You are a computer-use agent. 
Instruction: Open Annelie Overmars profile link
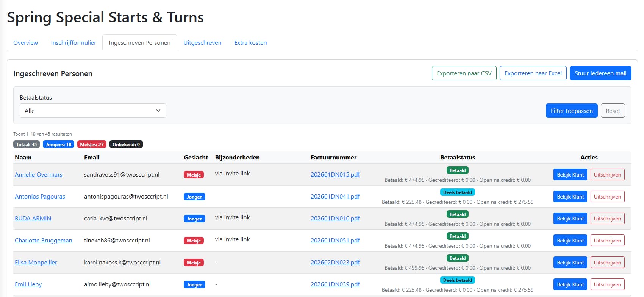(39, 174)
